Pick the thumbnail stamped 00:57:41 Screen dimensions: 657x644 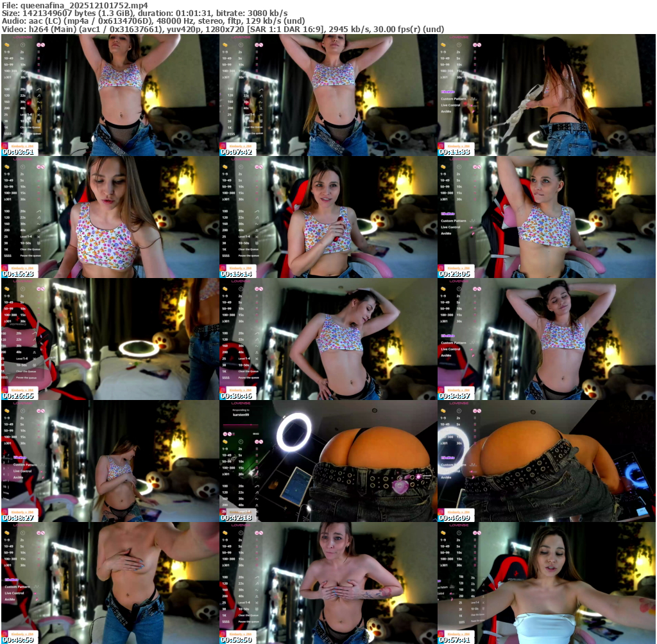pyautogui.click(x=547, y=583)
